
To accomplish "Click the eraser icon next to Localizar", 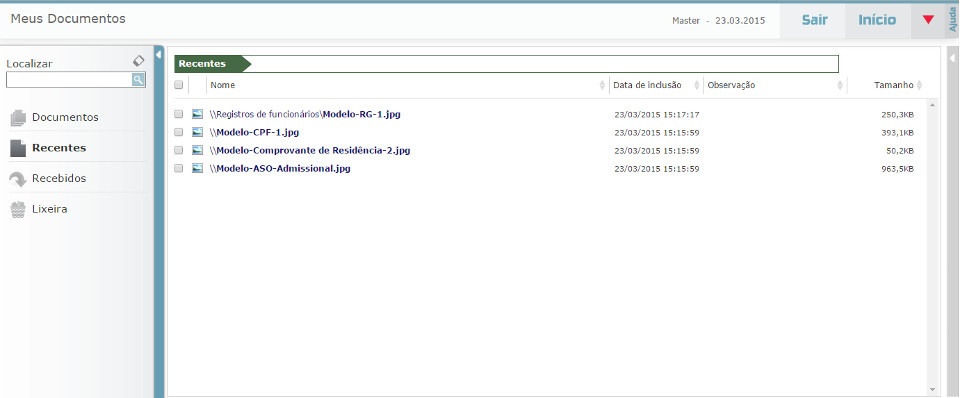I will pyautogui.click(x=139, y=61).
